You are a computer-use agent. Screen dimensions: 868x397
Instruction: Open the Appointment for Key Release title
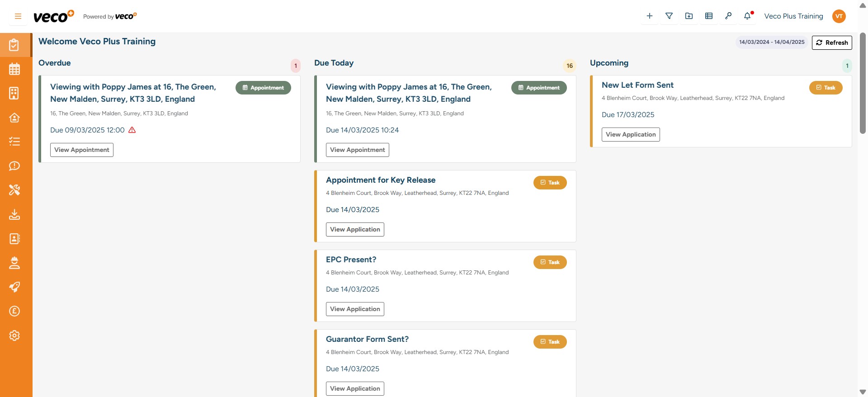point(381,180)
